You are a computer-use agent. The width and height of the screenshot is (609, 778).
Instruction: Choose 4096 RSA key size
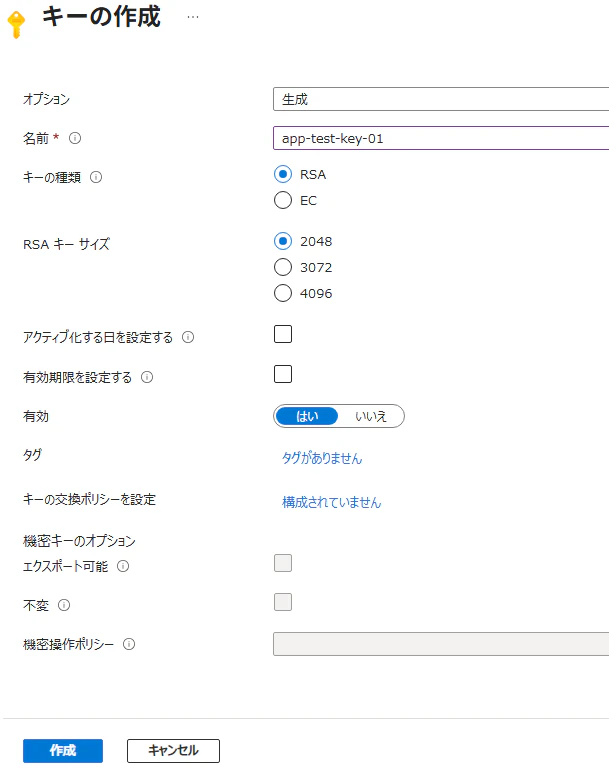pyautogui.click(x=283, y=293)
